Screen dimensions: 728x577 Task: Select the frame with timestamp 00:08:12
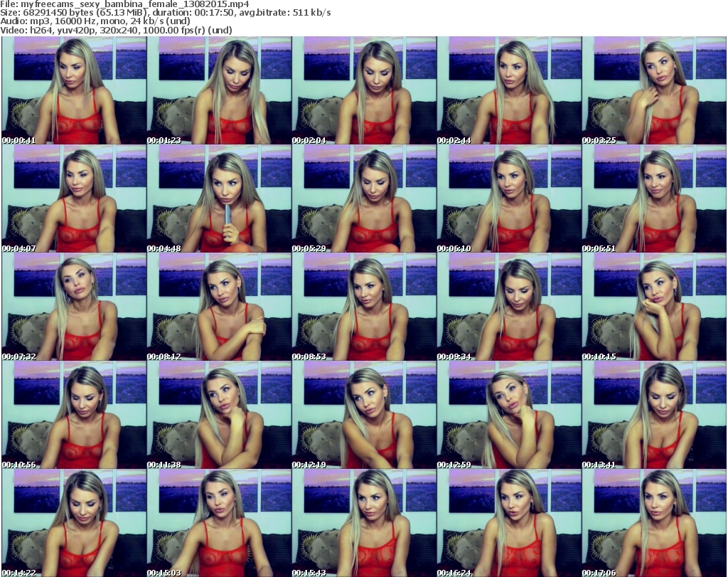219,307
